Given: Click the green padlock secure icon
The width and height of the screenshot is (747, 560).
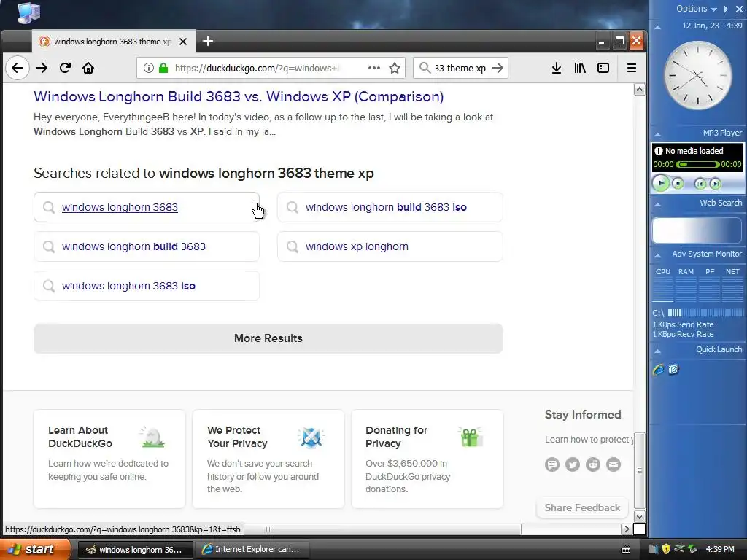Looking at the screenshot, I should pyautogui.click(x=163, y=68).
